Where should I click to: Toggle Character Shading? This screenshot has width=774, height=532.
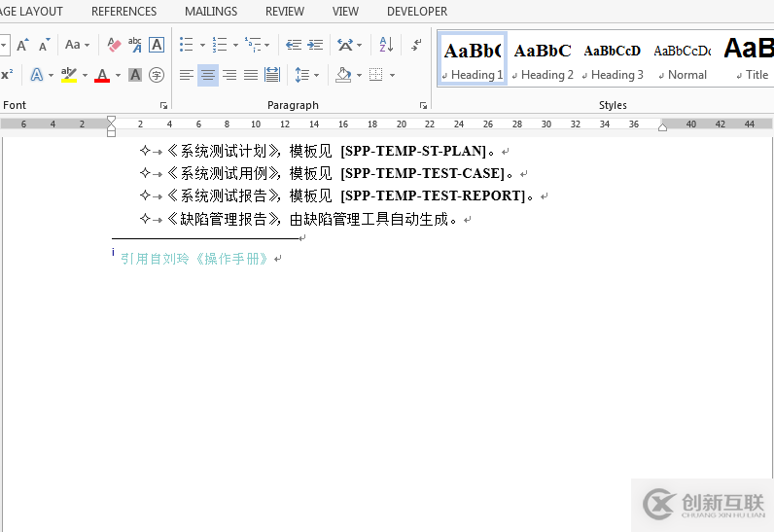click(135, 75)
